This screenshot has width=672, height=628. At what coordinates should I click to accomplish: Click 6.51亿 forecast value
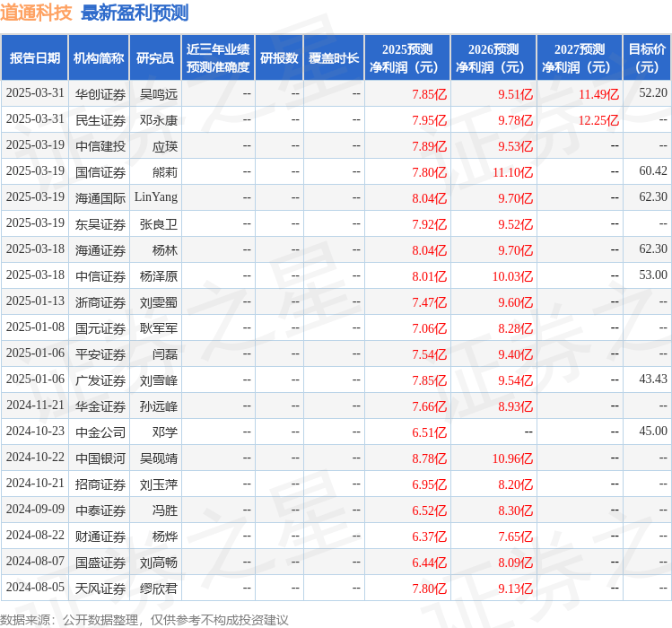(x=430, y=432)
